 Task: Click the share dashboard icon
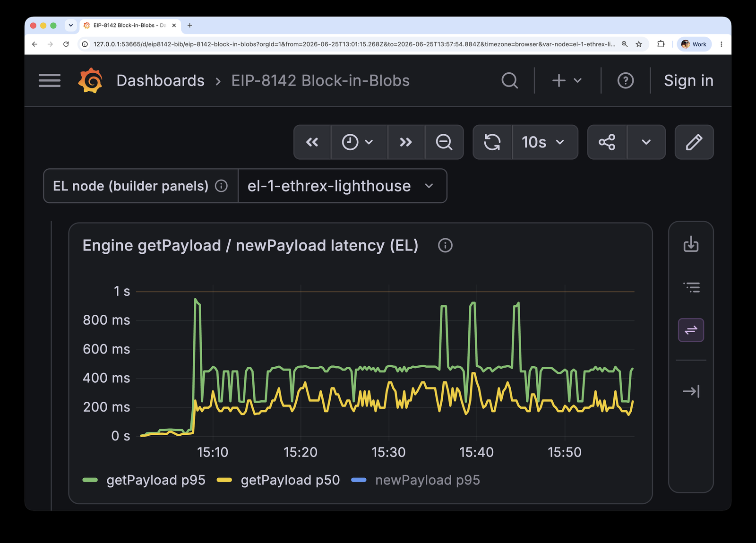coord(607,142)
